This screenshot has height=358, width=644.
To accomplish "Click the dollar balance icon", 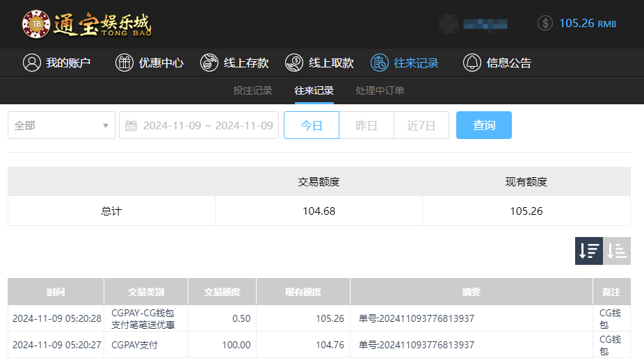I will click(545, 24).
